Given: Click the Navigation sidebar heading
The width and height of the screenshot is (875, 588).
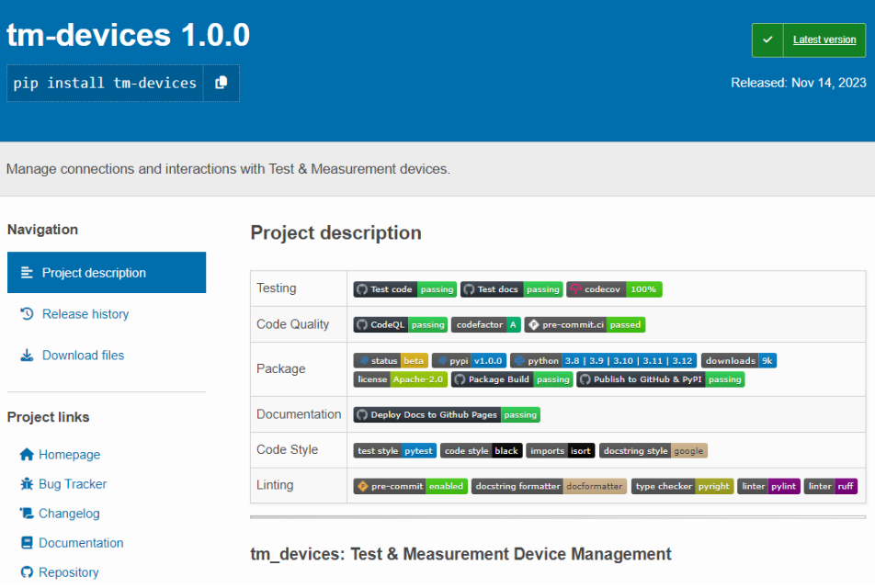Looking at the screenshot, I should click(x=42, y=230).
